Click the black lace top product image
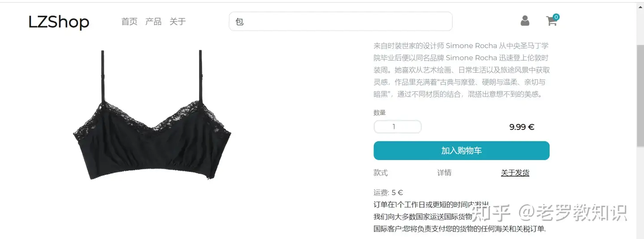 tap(152, 115)
